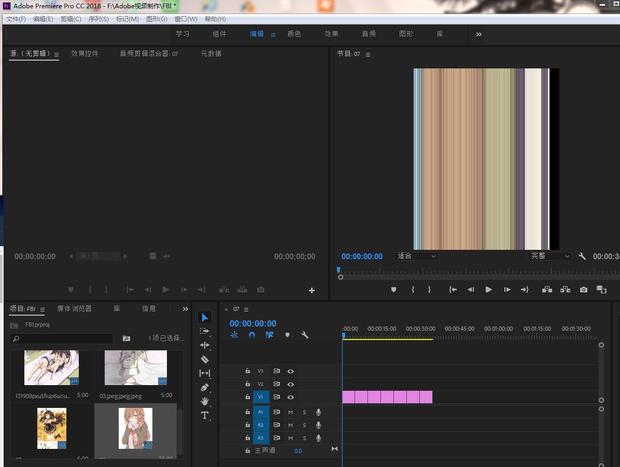Lock video track V3
This screenshot has height=467, width=620.
coord(248,371)
